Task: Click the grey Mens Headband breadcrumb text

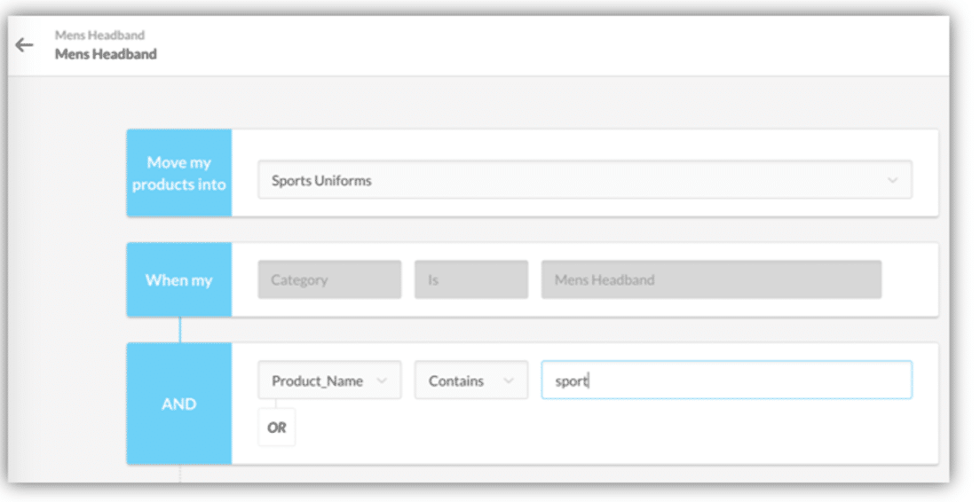Action: tap(99, 35)
